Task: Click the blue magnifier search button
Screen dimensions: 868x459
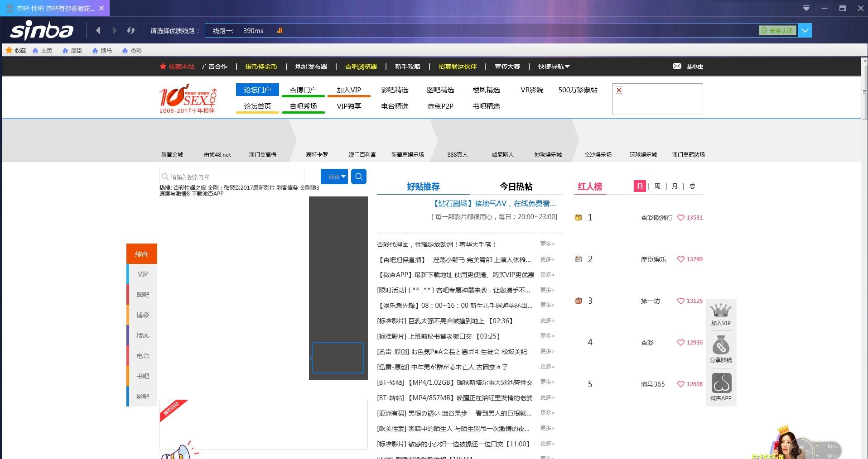Action: click(359, 177)
